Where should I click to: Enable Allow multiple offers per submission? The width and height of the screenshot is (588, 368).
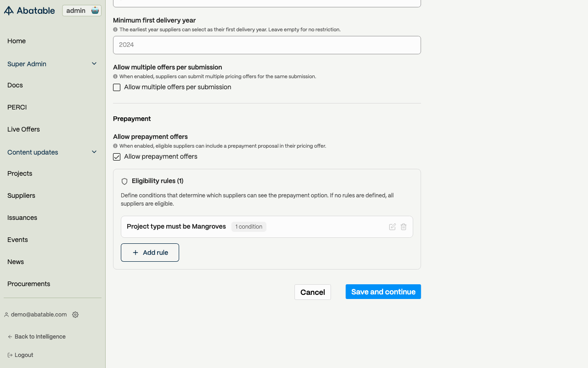(x=117, y=87)
